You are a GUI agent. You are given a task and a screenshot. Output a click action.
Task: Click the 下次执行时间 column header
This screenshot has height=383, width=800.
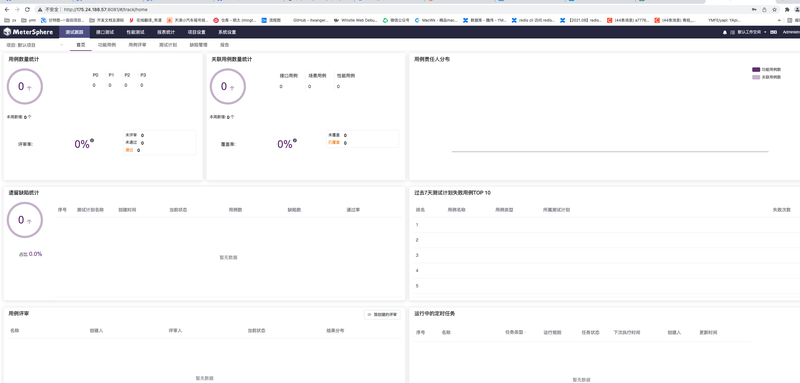pos(627,333)
